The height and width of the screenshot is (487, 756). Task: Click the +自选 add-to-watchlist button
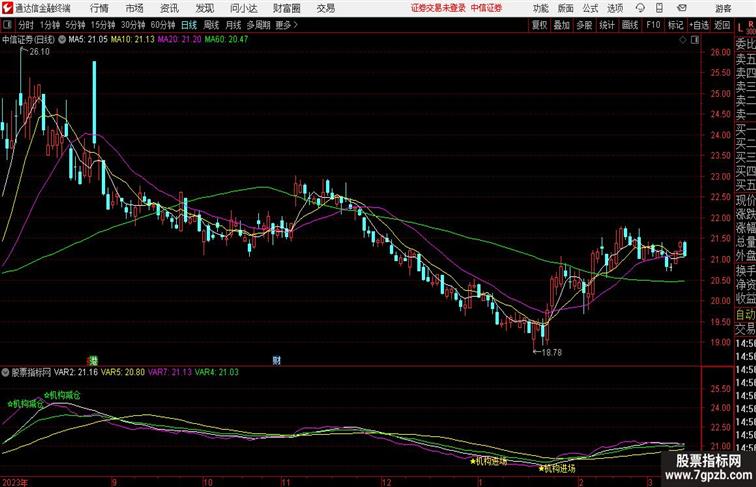pos(699,25)
